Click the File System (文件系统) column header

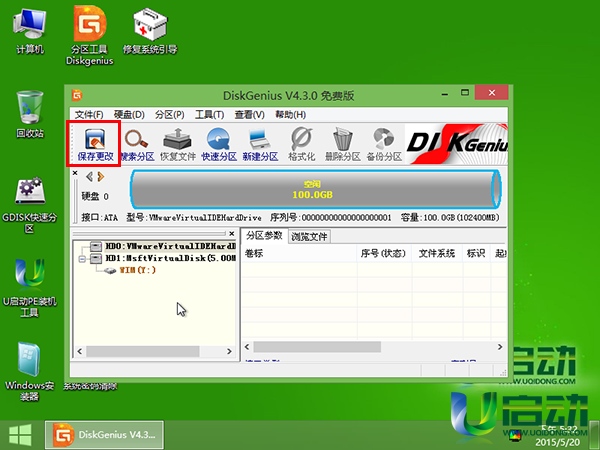437,253
